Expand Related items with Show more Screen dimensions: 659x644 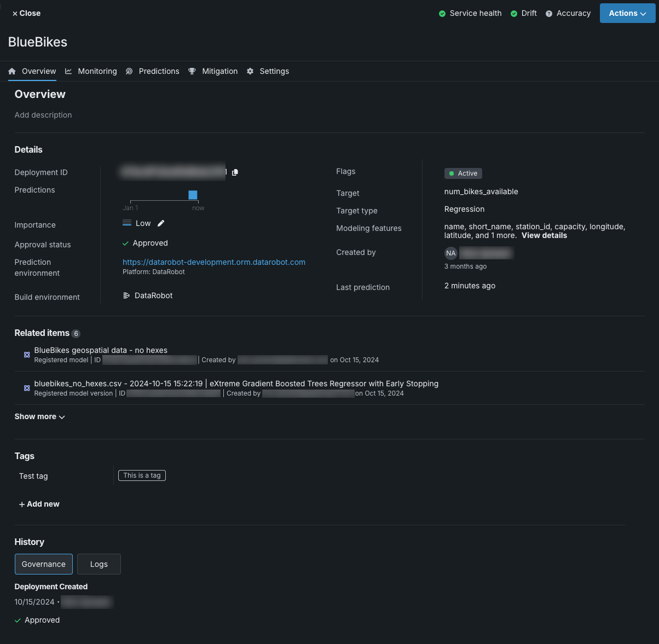click(39, 416)
